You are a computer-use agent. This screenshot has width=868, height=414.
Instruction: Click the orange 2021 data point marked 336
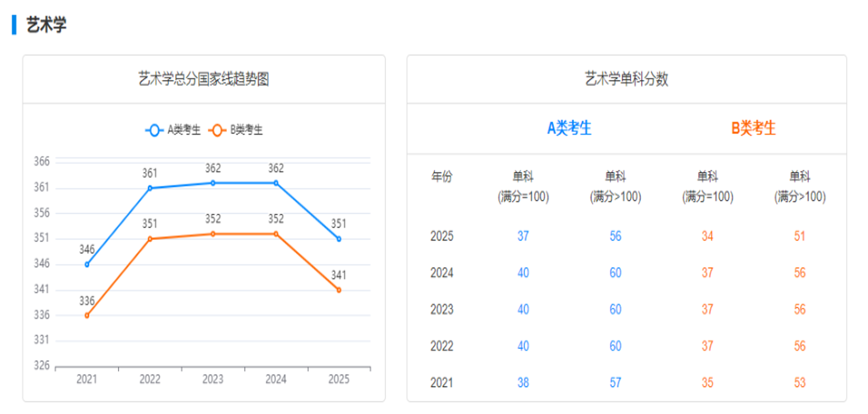pyautogui.click(x=87, y=316)
